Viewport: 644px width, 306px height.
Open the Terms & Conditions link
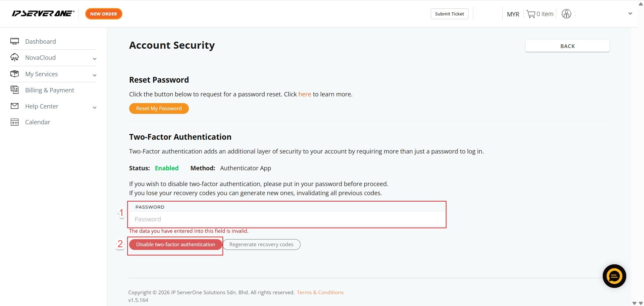tap(320, 292)
